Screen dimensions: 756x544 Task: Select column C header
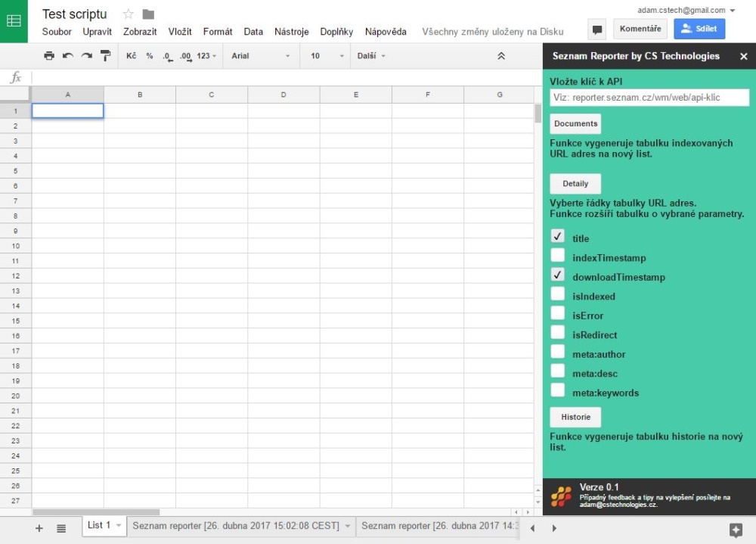point(212,95)
